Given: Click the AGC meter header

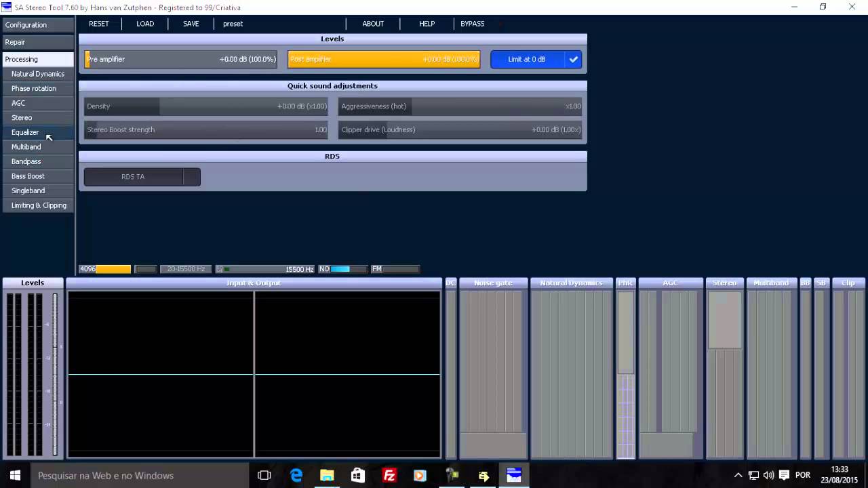Looking at the screenshot, I should pos(670,283).
